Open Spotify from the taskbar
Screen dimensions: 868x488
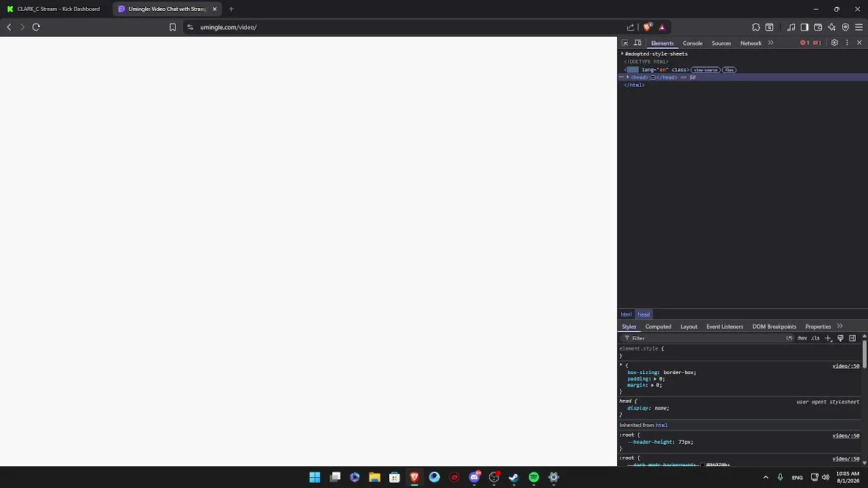[534, 477]
